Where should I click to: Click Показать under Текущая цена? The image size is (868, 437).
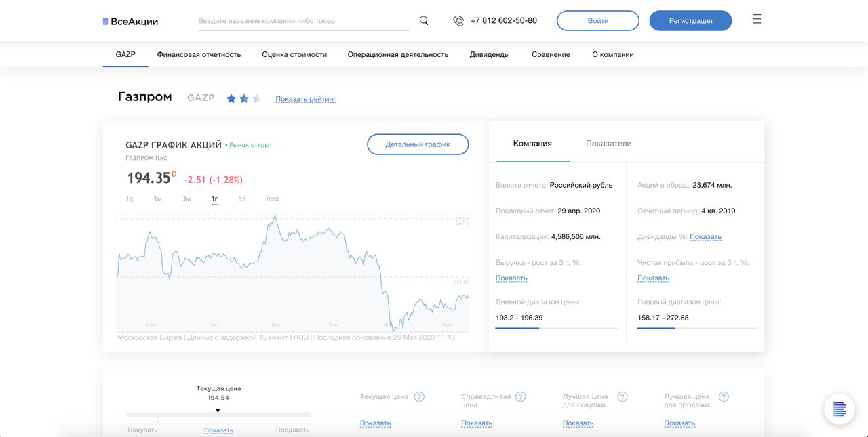click(x=376, y=423)
